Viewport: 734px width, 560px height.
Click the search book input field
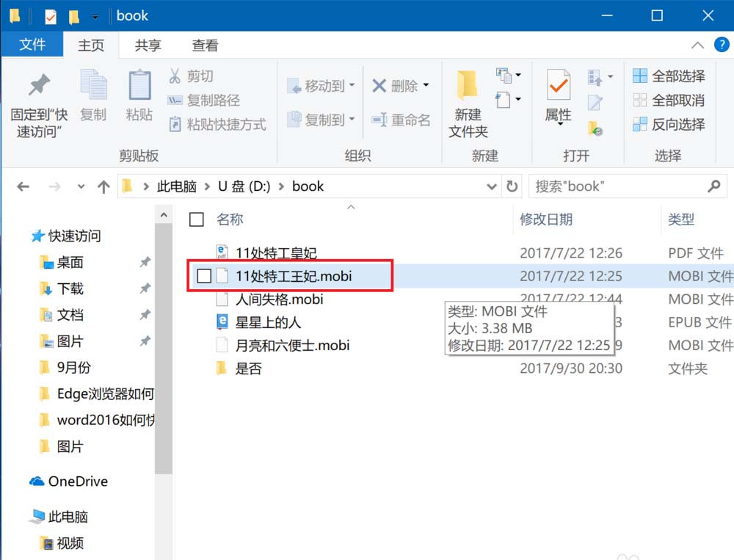point(617,186)
